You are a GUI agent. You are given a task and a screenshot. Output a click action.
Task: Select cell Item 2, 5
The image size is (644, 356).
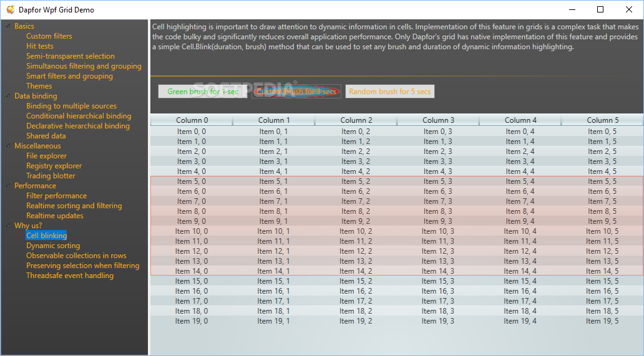[x=602, y=152]
